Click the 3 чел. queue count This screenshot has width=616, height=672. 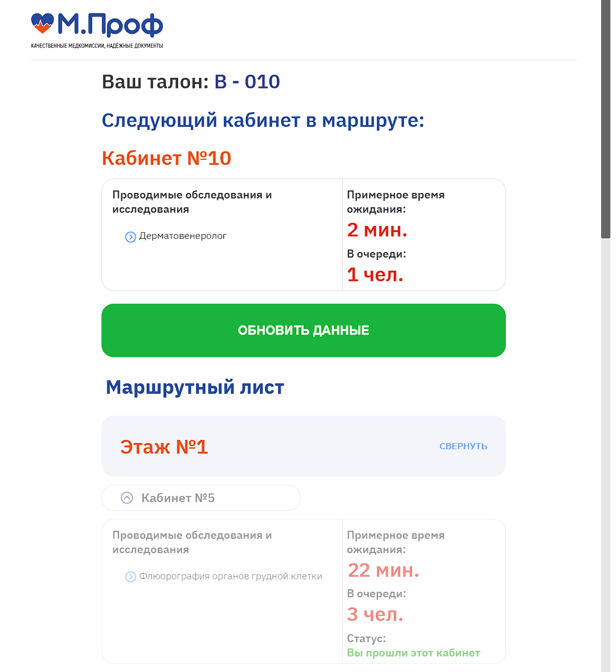tap(375, 614)
